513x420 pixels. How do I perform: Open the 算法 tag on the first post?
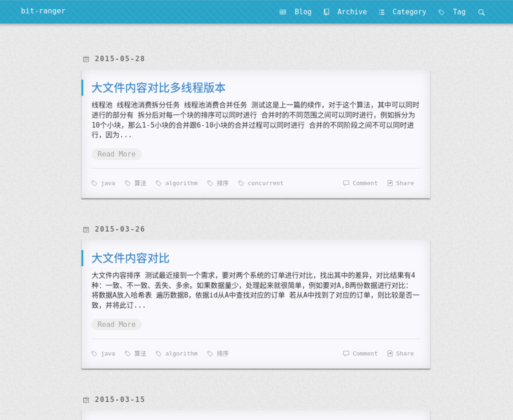(140, 183)
